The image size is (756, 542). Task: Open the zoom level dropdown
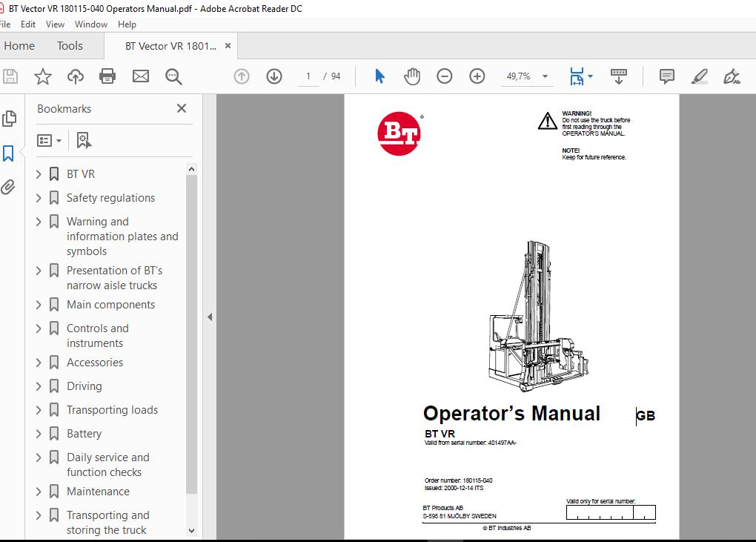click(x=545, y=76)
